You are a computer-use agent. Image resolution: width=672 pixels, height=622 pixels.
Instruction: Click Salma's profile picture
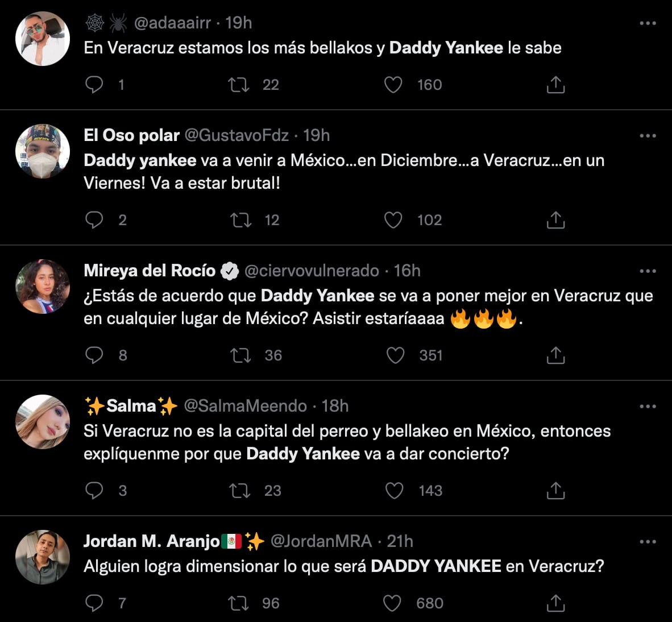(x=43, y=422)
